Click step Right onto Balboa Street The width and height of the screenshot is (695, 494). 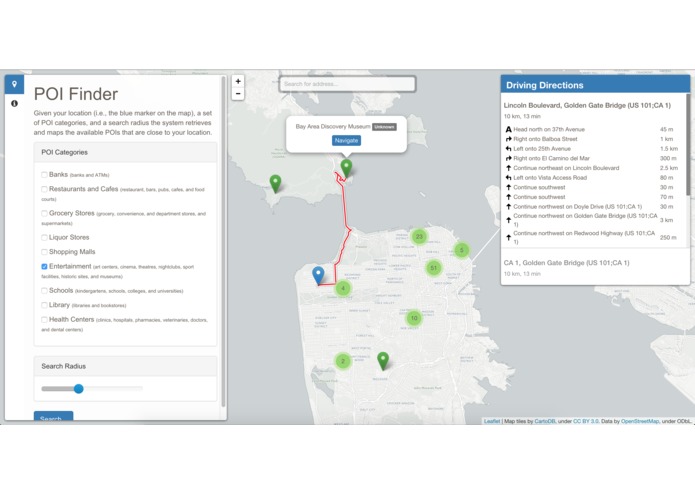[x=593, y=139]
